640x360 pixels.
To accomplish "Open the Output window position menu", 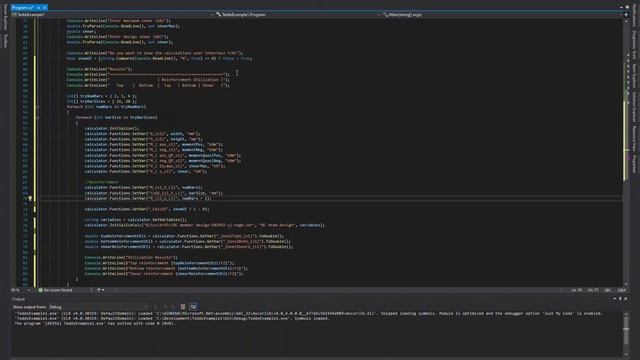I will [615, 299].
